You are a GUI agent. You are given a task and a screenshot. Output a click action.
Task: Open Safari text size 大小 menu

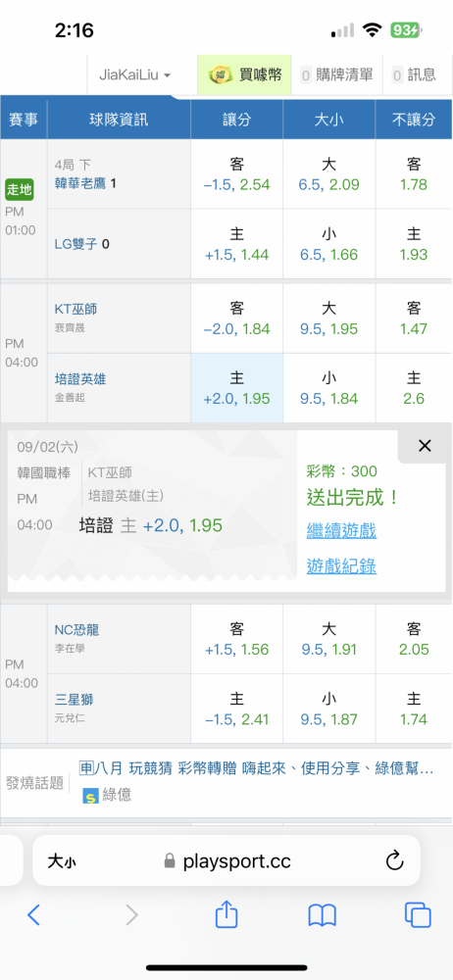pos(62,861)
